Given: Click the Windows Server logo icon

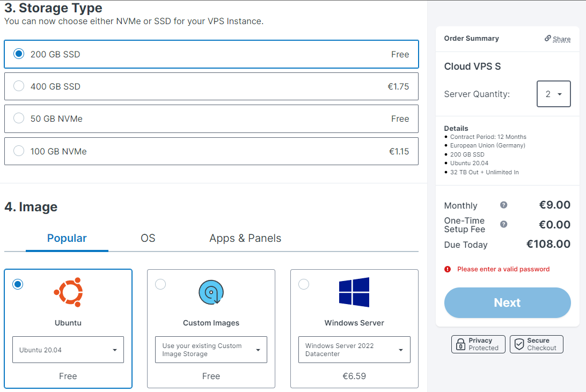Looking at the screenshot, I should (354, 292).
